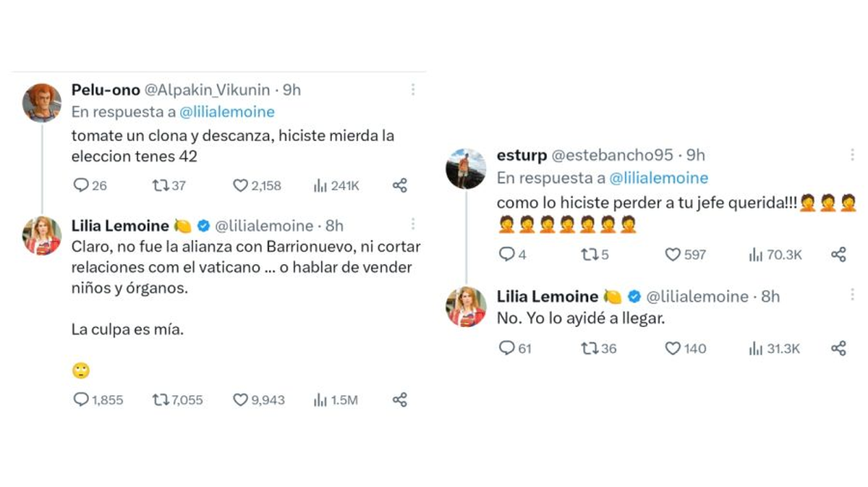
Task: Open the more options menu on esturp's tweet
Action: click(852, 154)
